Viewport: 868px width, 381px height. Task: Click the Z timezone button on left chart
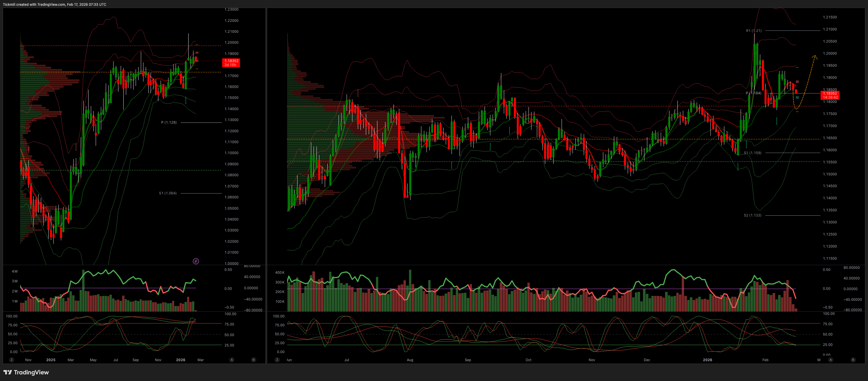point(11,360)
